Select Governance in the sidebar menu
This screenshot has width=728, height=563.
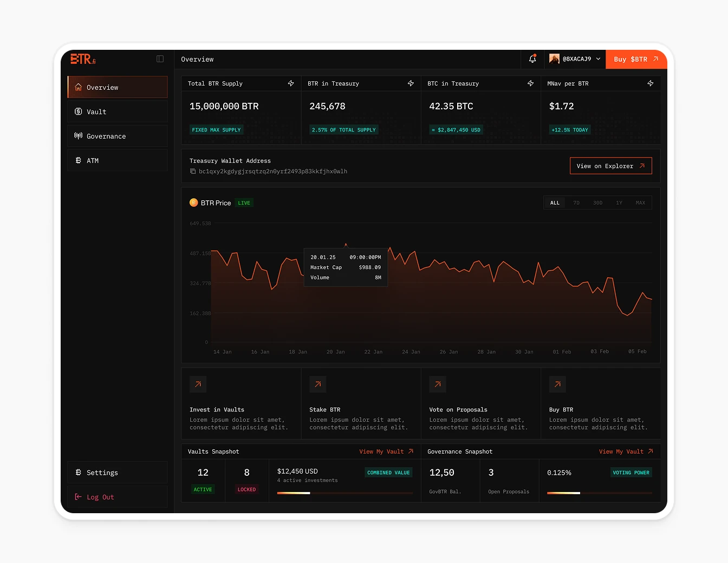click(106, 136)
